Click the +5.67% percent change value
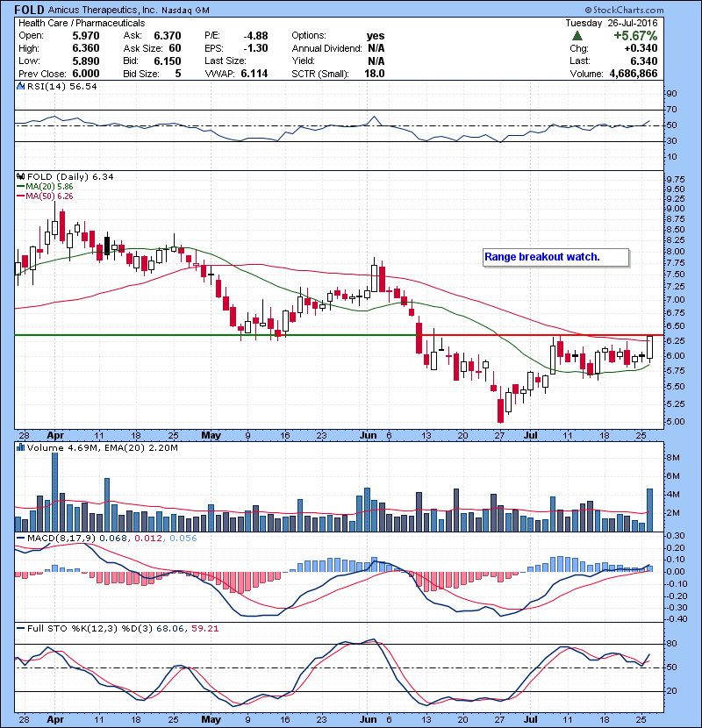Image resolution: width=702 pixels, height=728 pixels. click(x=635, y=36)
